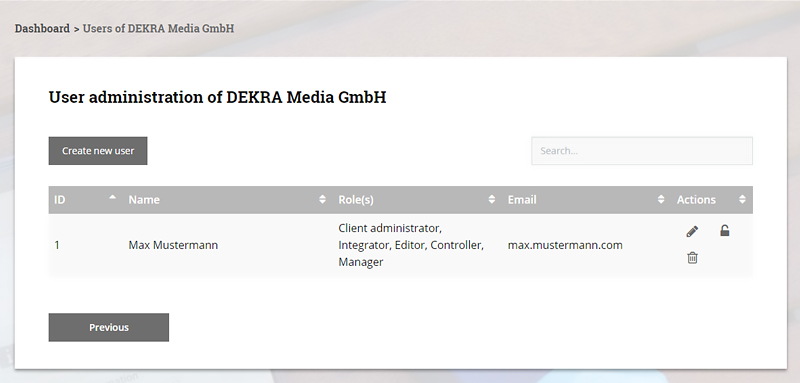The image size is (800, 383).
Task: Click the 'Role(s)' column header label
Action: (x=356, y=199)
